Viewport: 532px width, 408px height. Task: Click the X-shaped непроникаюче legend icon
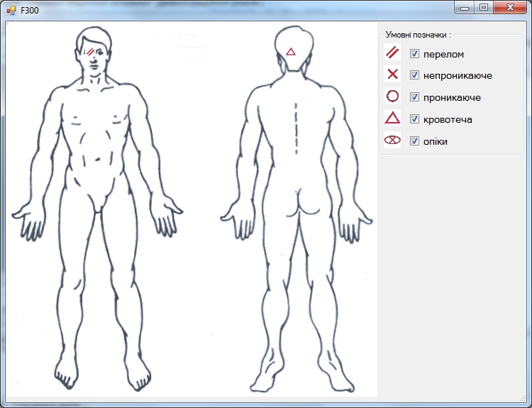392,74
